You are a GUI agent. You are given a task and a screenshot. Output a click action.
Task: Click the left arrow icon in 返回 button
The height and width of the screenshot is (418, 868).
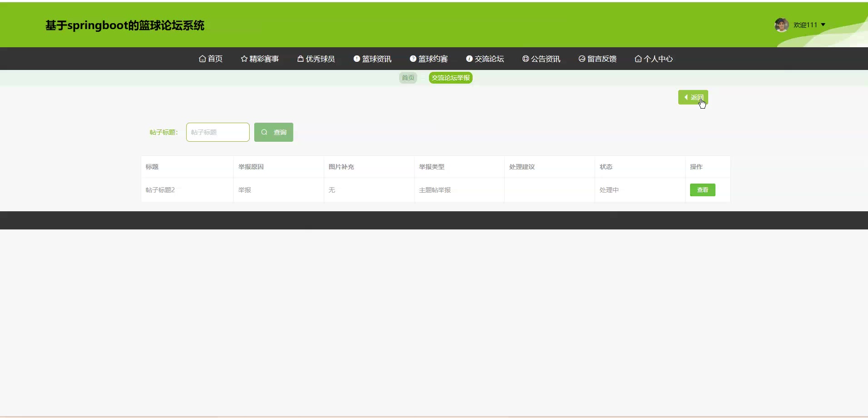686,97
